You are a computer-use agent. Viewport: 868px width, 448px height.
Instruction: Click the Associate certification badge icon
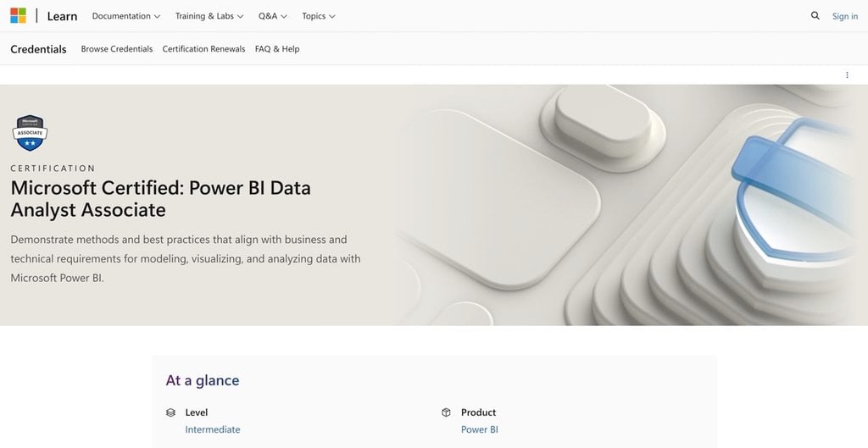pyautogui.click(x=30, y=133)
